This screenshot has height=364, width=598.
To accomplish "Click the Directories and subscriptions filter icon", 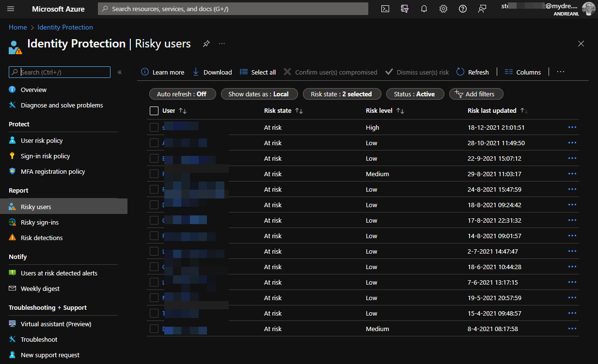I will click(x=405, y=9).
